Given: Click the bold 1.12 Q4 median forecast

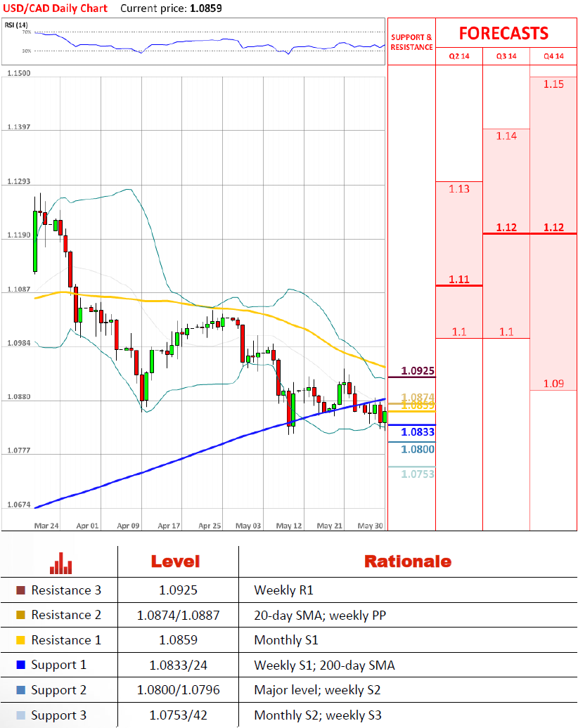Looking at the screenshot, I should point(554,228).
